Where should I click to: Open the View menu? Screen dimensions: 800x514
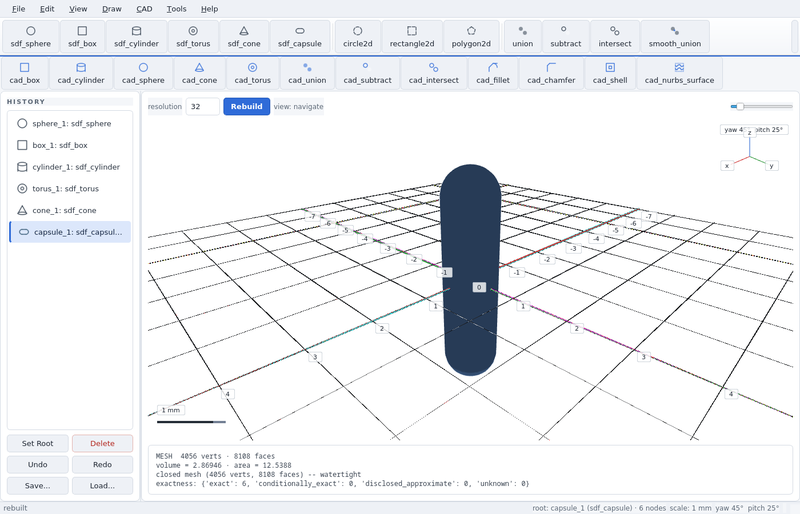tap(78, 9)
